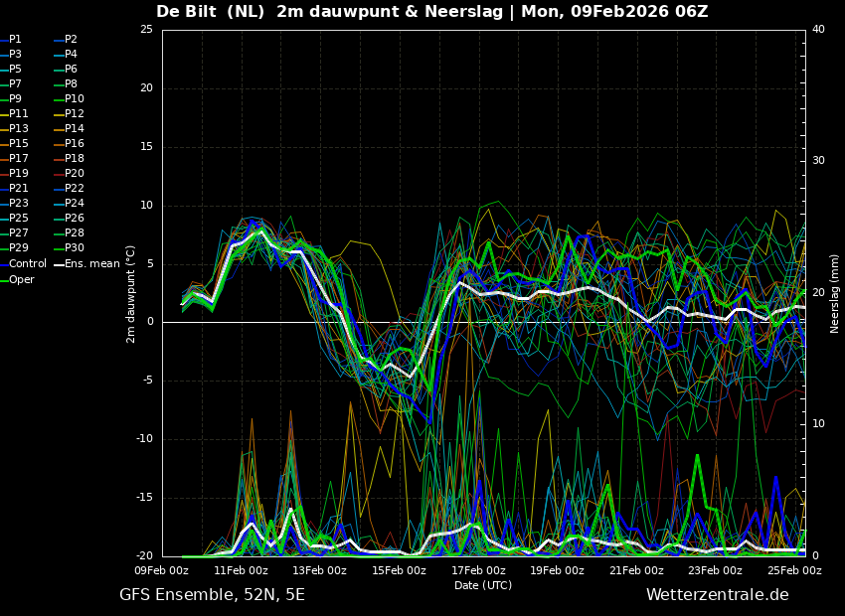Select the P22 legend label
The width and height of the screenshot is (845, 616).
(x=74, y=189)
